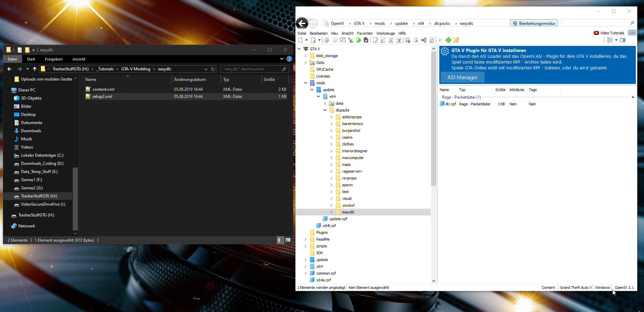This screenshot has height=312, width=644.
Task: Expand the casino folder node
Action: pos(332,137)
